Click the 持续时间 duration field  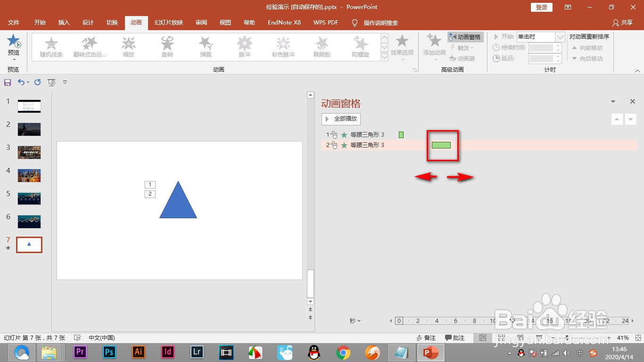[x=545, y=48]
